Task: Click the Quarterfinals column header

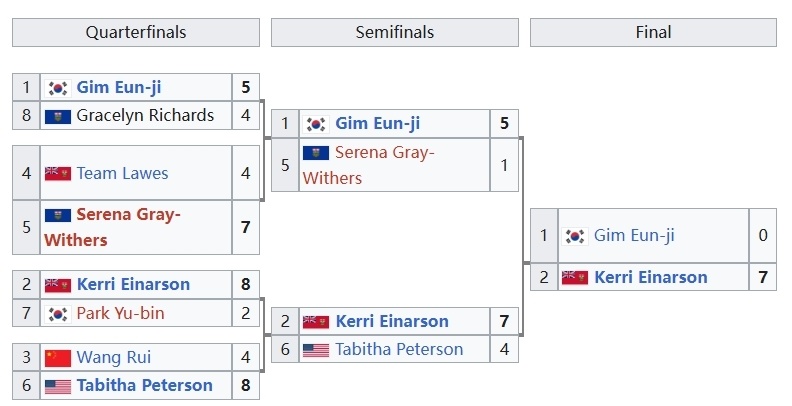Action: (x=136, y=33)
